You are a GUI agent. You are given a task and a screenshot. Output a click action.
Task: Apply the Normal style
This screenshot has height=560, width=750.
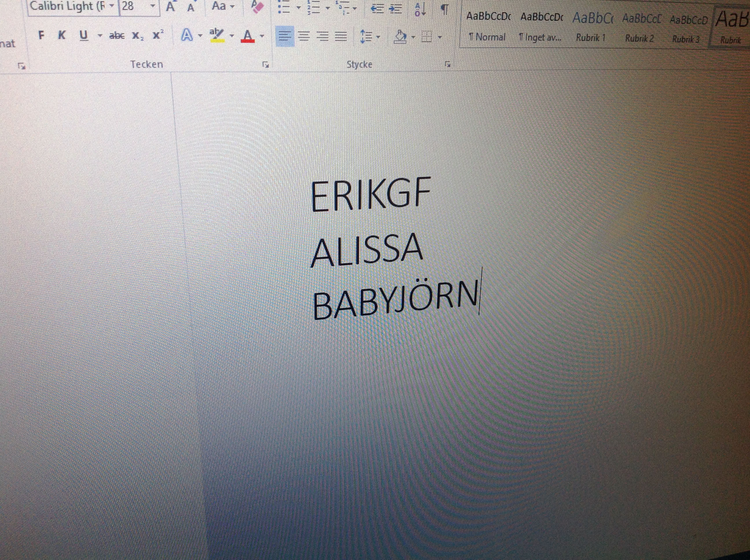(x=488, y=26)
